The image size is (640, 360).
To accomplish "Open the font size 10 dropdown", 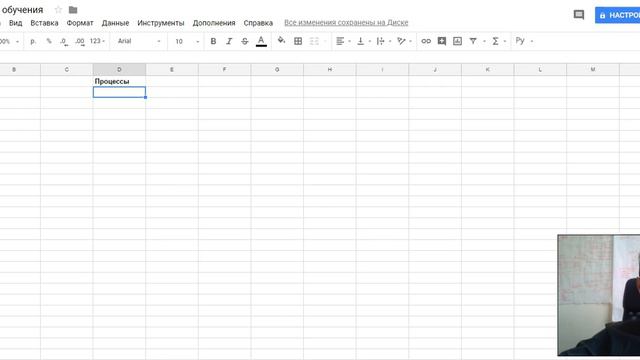I will 187,41.
